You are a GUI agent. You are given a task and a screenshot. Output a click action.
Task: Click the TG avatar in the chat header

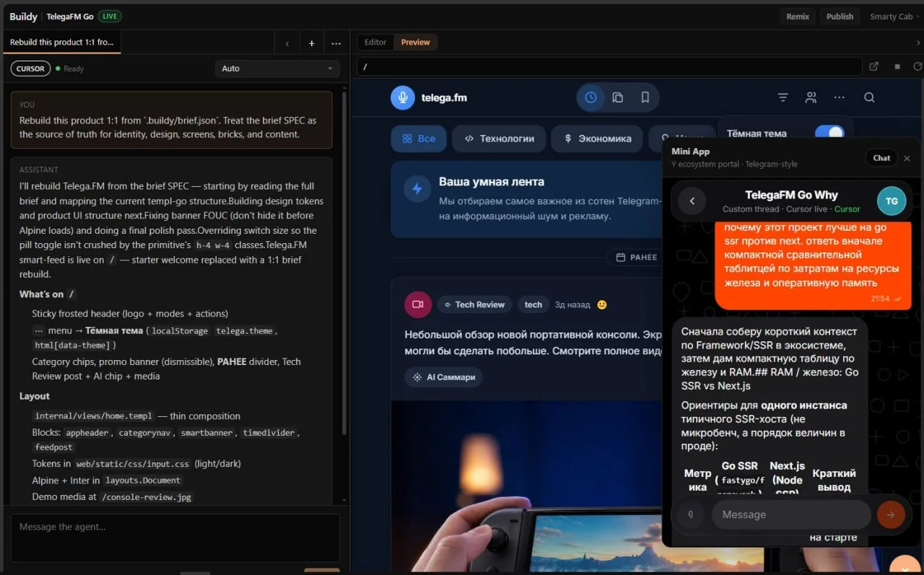[x=892, y=201]
